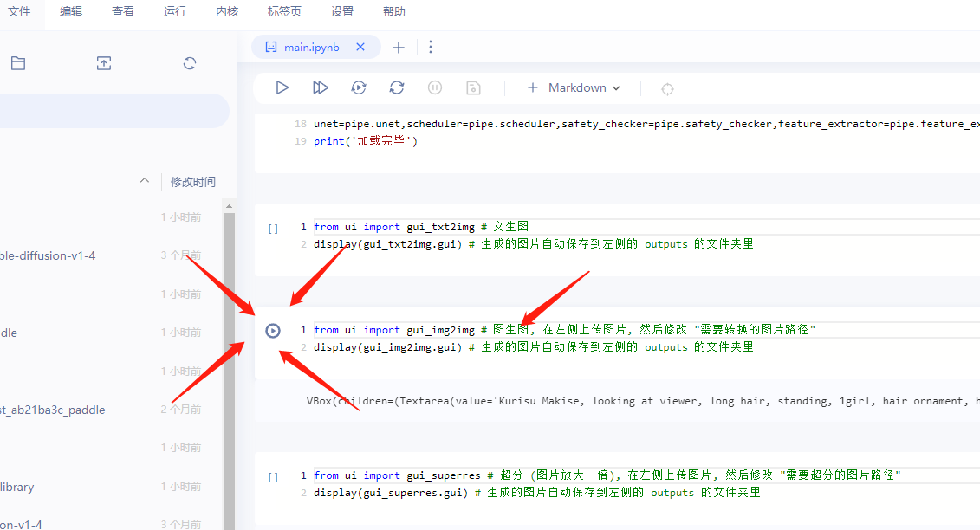Viewport: 980px width, 530px height.
Task: Open the t_ab21ba3c_paddle entry
Action: click(53, 410)
